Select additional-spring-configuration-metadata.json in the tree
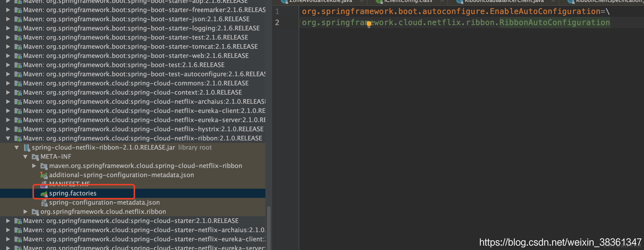 (x=121, y=175)
